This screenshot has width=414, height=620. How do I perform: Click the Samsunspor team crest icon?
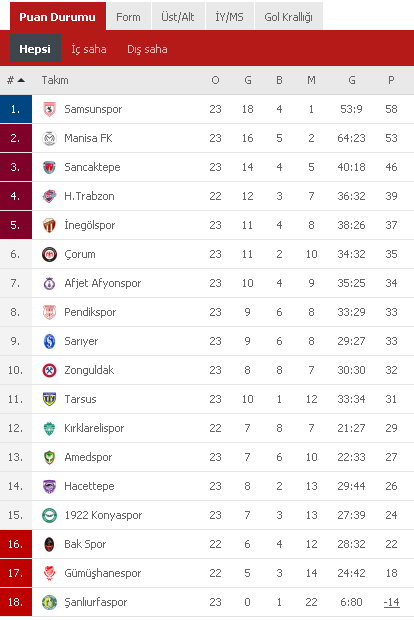[x=49, y=109]
